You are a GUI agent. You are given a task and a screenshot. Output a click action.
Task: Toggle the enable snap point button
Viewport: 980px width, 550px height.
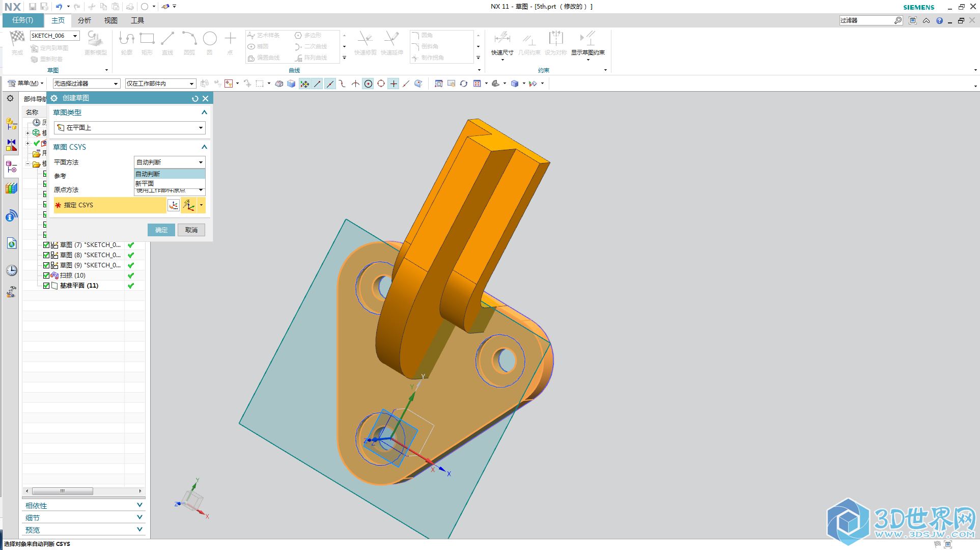(304, 84)
